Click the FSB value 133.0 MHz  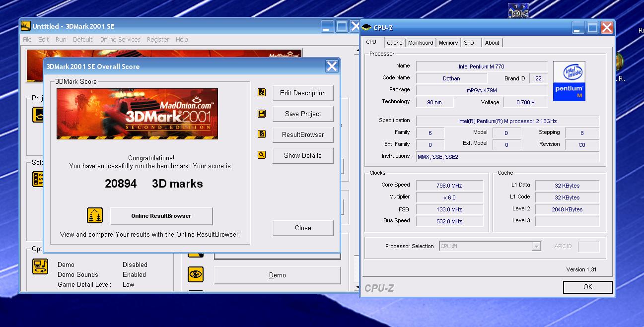pyautogui.click(x=449, y=209)
